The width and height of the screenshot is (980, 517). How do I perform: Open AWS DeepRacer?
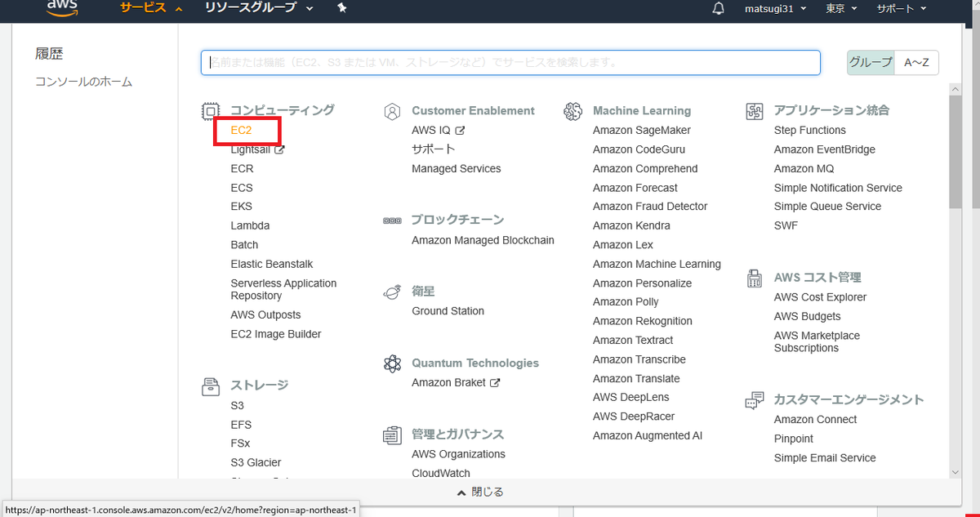[634, 417]
